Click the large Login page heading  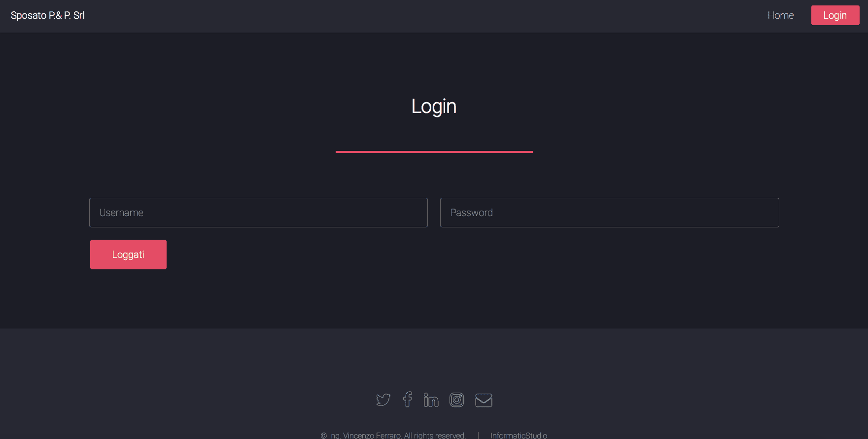click(434, 107)
